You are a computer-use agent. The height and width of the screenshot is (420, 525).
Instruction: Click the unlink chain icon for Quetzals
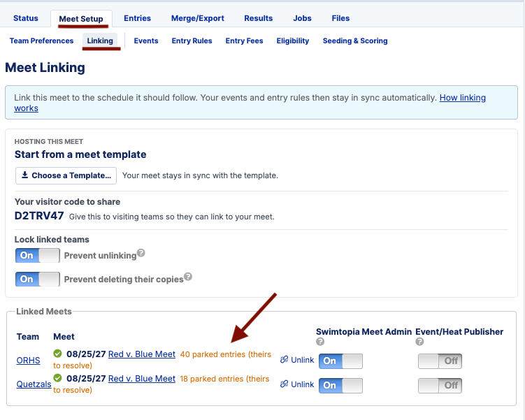tap(285, 384)
